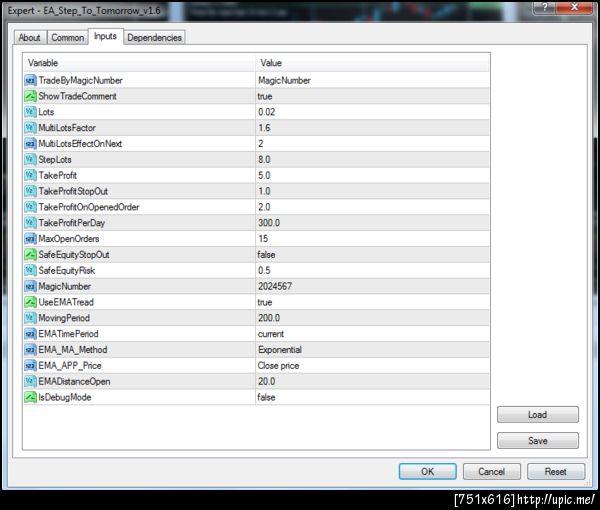This screenshot has height=510, width=600.
Task: Select the MovingPeriod value 200.0
Action: click(x=269, y=318)
